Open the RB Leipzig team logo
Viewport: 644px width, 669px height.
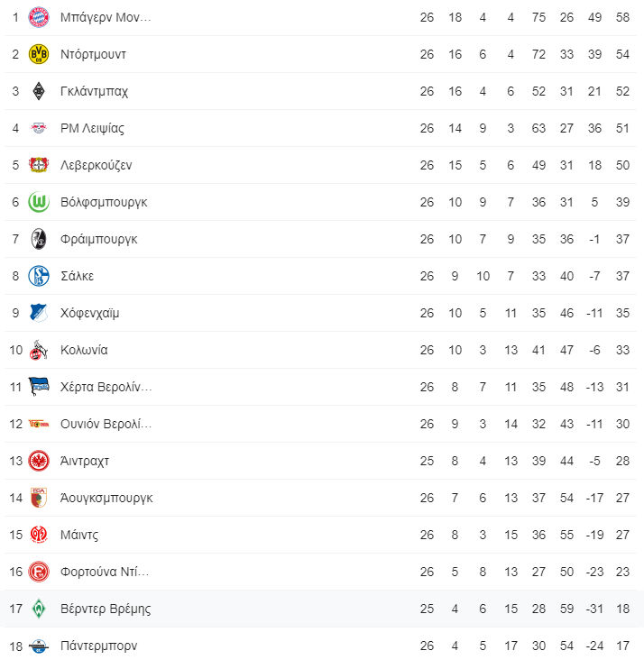coord(39,128)
